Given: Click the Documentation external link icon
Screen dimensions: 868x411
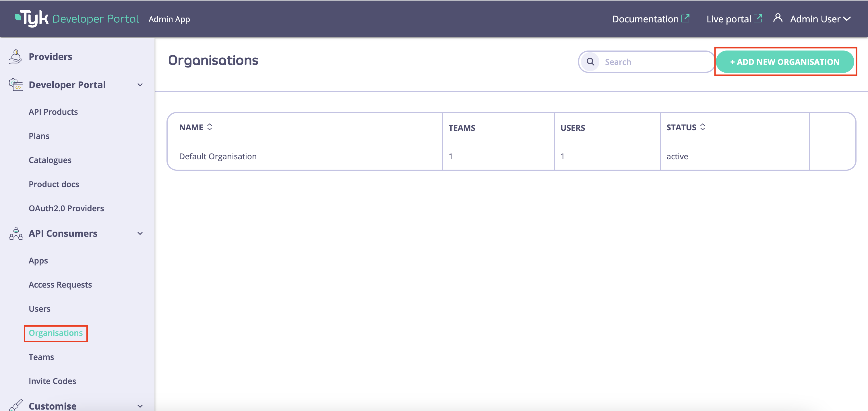Looking at the screenshot, I should (686, 19).
